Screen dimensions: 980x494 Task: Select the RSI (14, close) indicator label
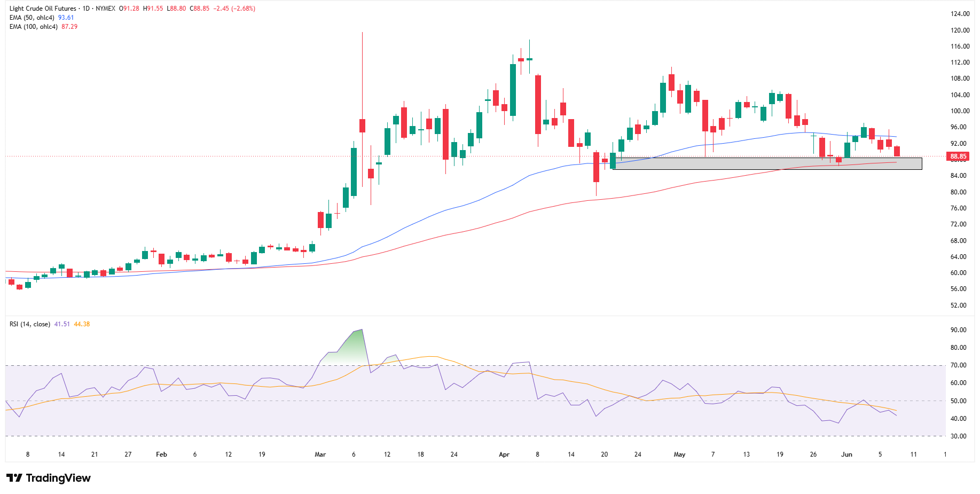coord(30,324)
